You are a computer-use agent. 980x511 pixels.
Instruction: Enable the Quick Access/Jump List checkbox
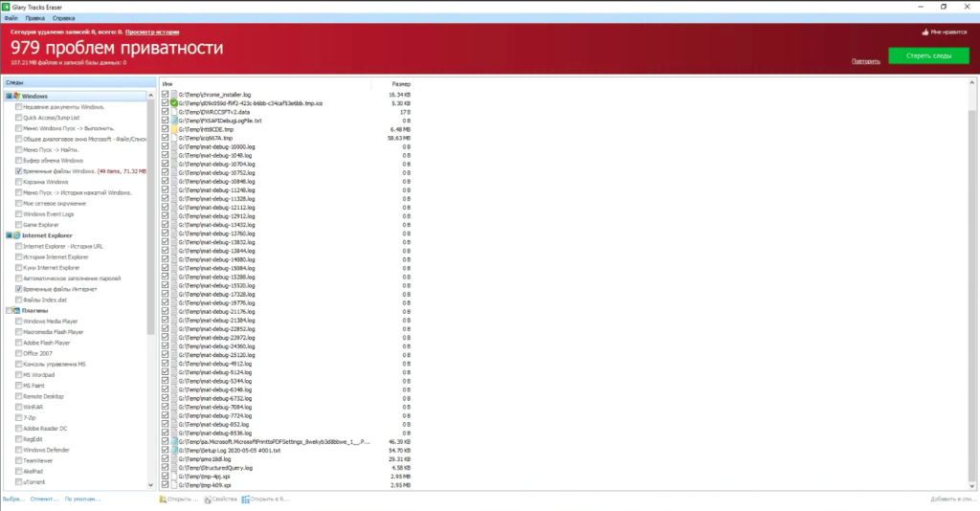click(x=19, y=118)
